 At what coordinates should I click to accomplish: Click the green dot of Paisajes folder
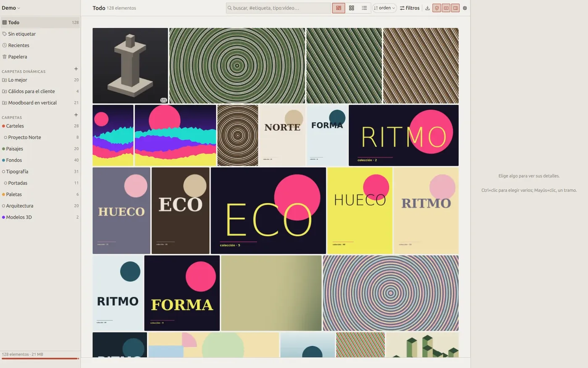[x=3, y=149]
